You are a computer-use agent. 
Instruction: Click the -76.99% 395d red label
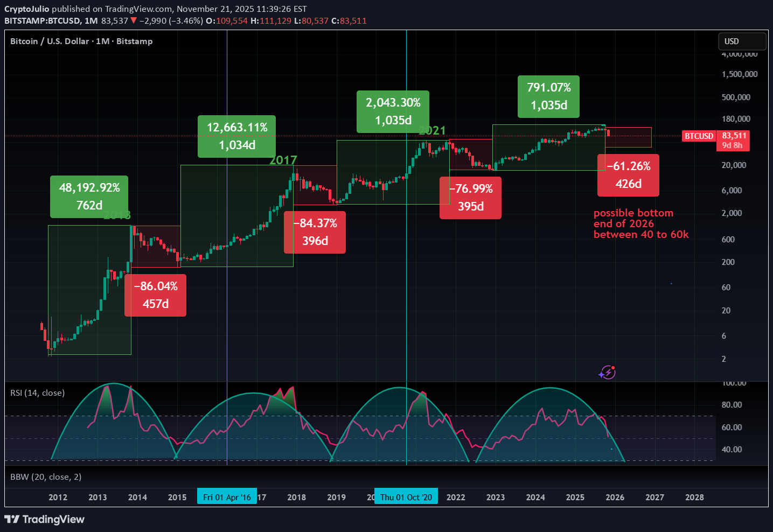[470, 198]
